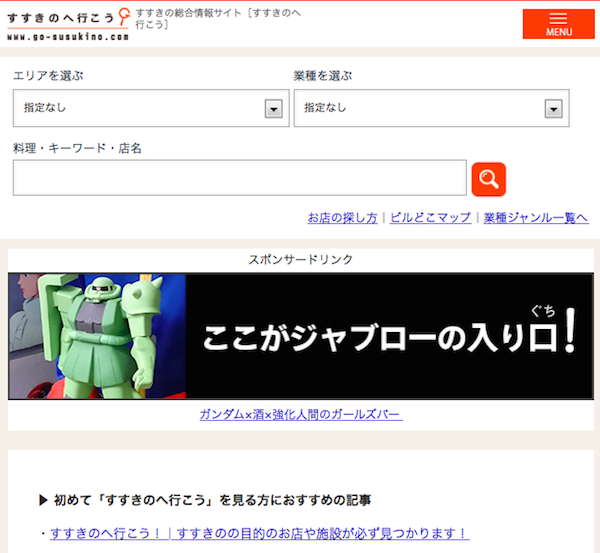Go to the ビルどこマップ link

coord(430,218)
